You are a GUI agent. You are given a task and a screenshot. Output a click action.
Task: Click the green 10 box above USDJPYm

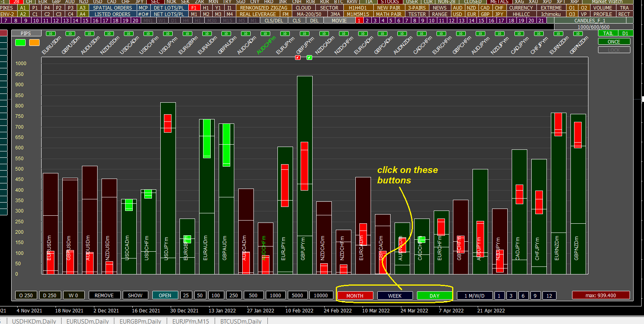tap(167, 34)
